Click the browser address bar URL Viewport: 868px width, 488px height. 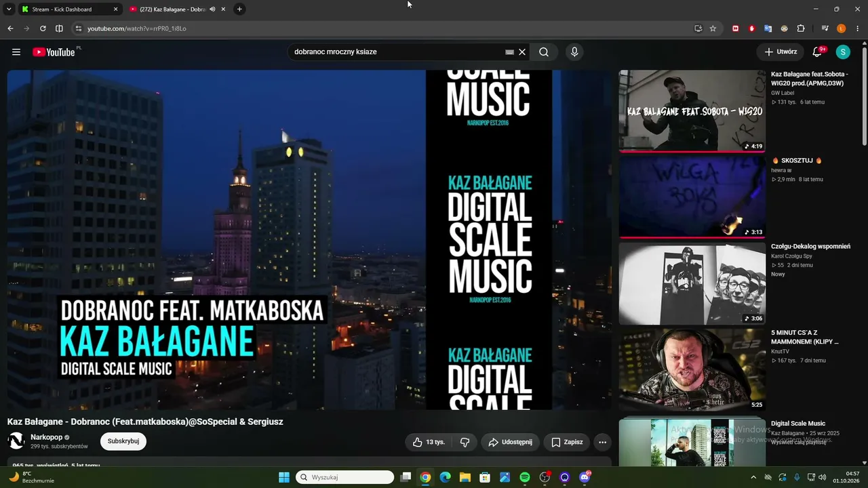[x=137, y=28]
